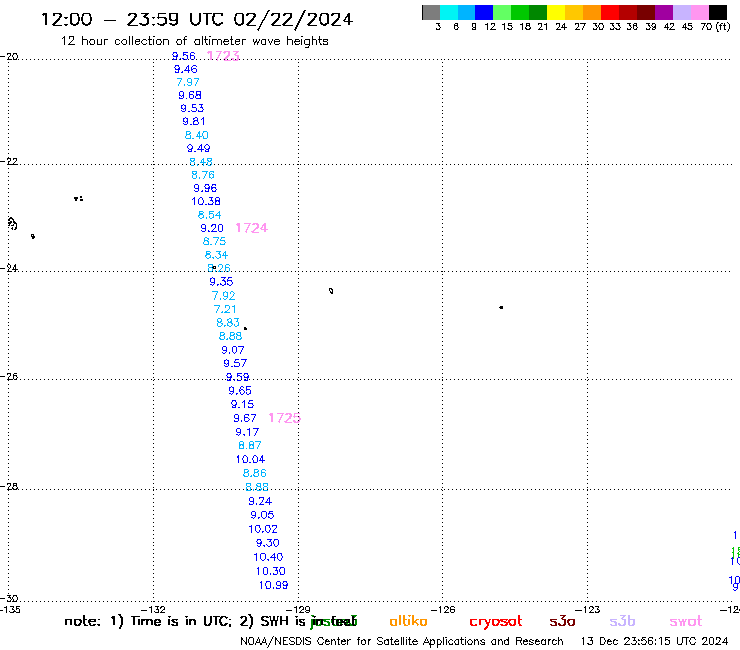Select the -126 longitude axis label
740x650 pixels.
pos(444,609)
